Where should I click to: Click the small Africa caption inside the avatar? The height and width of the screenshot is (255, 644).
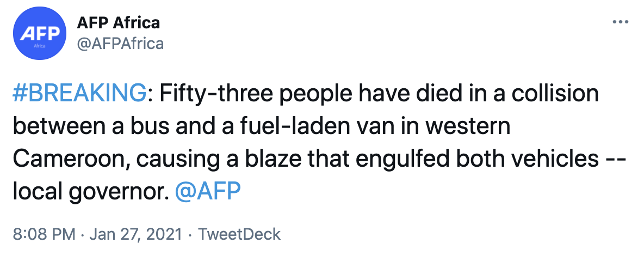pyautogui.click(x=39, y=46)
